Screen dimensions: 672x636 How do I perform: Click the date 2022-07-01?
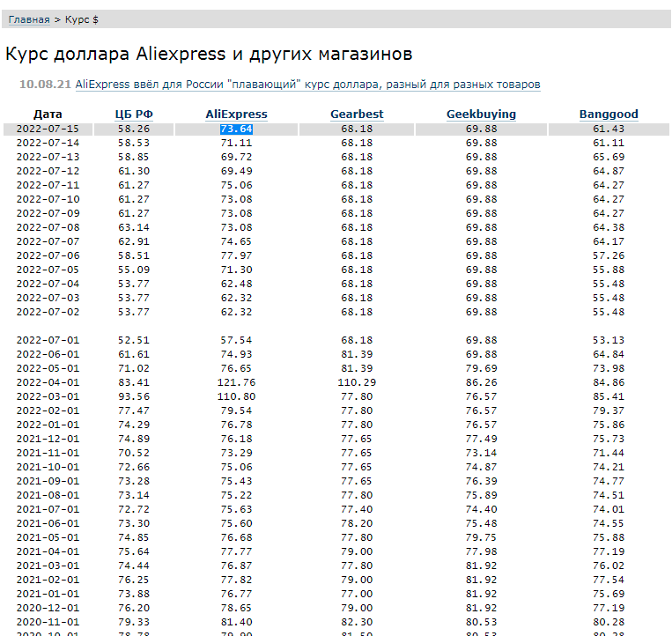(48, 340)
